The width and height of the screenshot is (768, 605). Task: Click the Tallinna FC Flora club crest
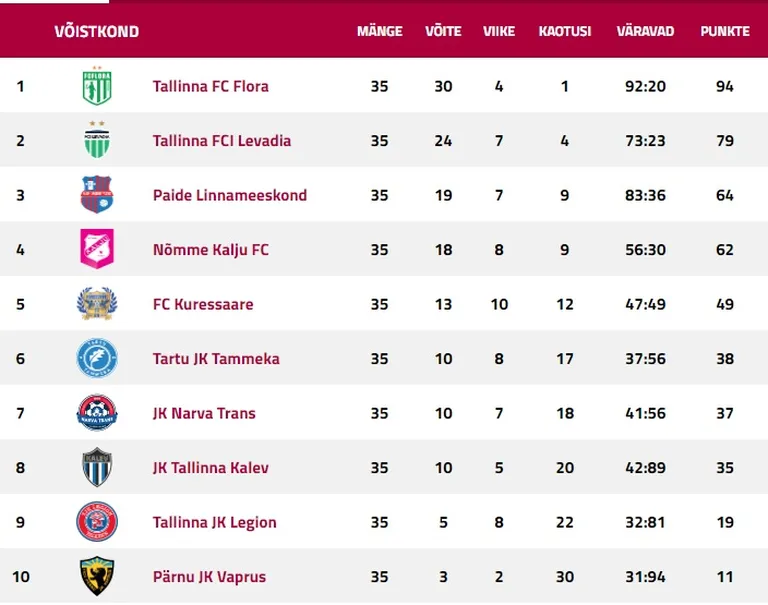97,86
